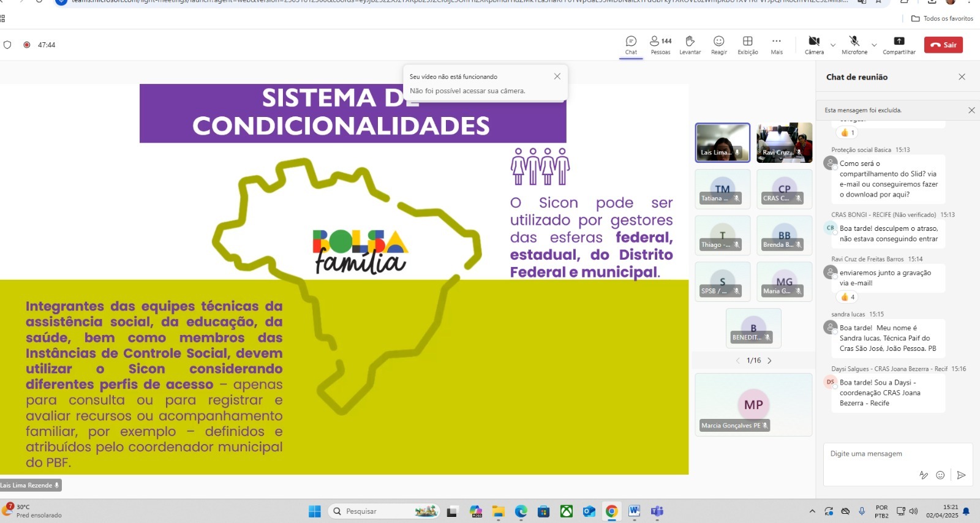The width and height of the screenshot is (980, 523).
Task: Go to next participants page
Action: (x=769, y=361)
